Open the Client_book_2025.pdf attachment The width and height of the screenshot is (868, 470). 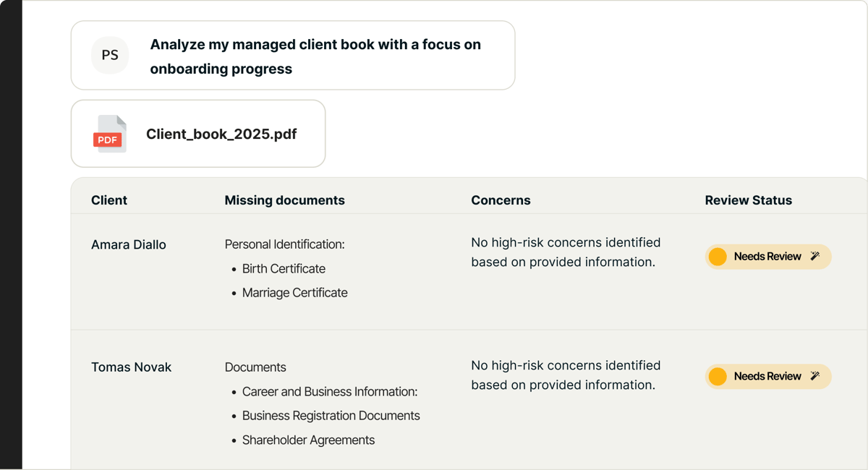221,134
